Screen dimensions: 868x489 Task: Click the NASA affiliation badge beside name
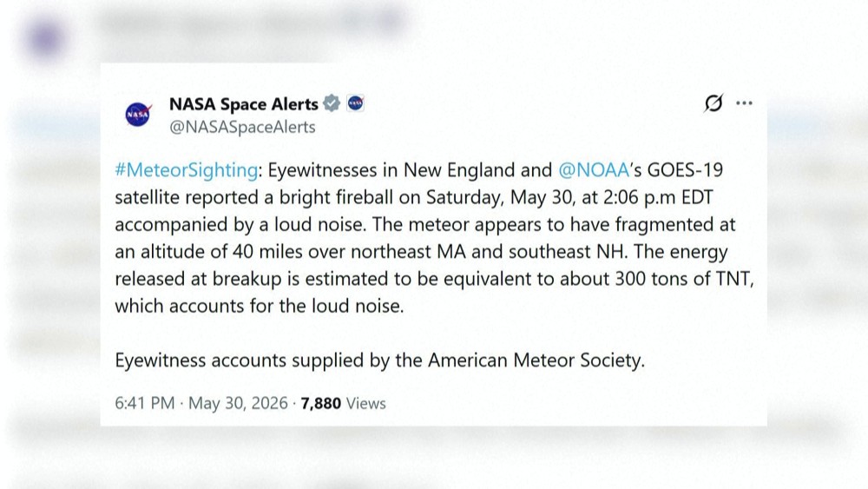click(355, 103)
